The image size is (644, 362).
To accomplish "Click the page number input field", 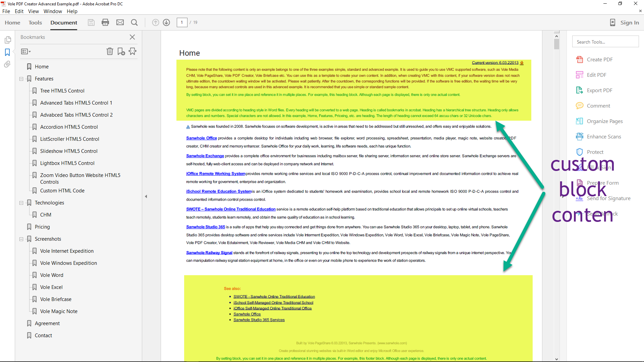I will click(x=182, y=22).
